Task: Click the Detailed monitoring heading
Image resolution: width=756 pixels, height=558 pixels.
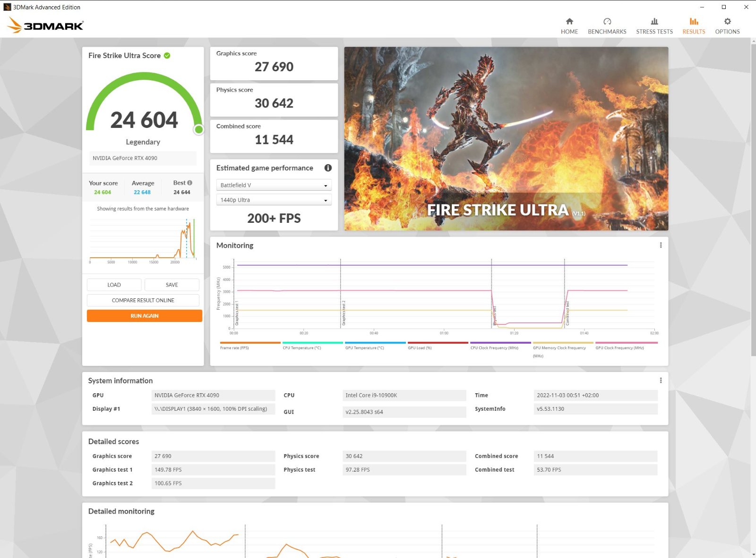Action: tap(121, 511)
